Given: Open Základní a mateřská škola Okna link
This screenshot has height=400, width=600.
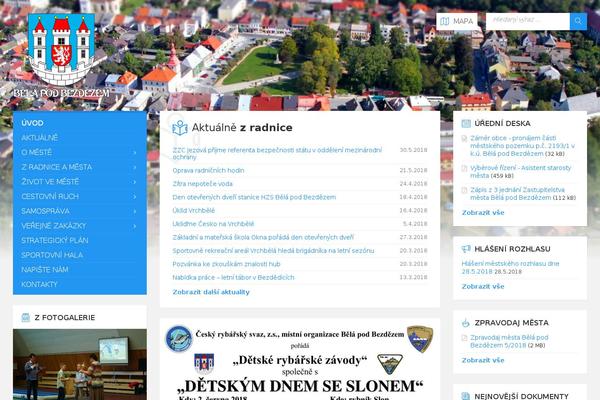Looking at the screenshot, I should tap(263, 237).
